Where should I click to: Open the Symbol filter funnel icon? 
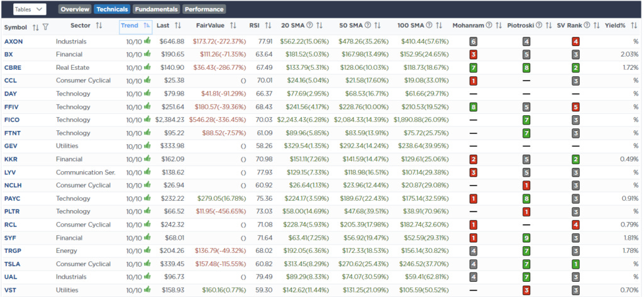[45, 27]
